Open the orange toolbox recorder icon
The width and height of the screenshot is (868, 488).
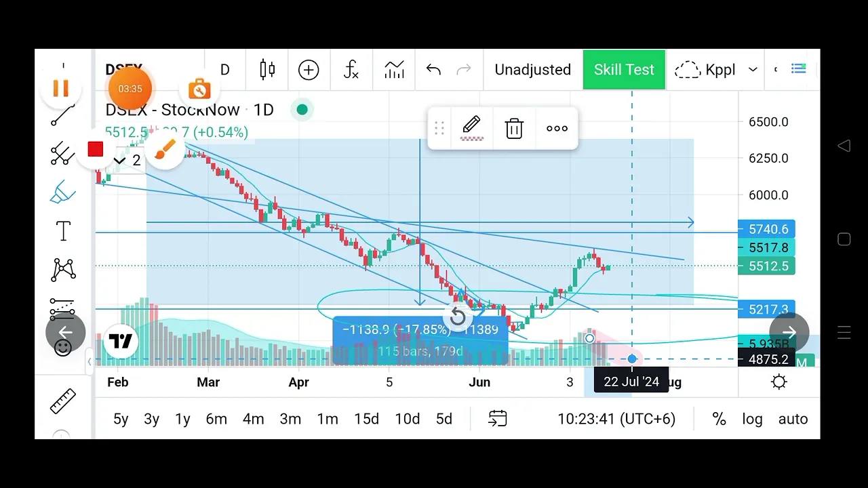199,89
